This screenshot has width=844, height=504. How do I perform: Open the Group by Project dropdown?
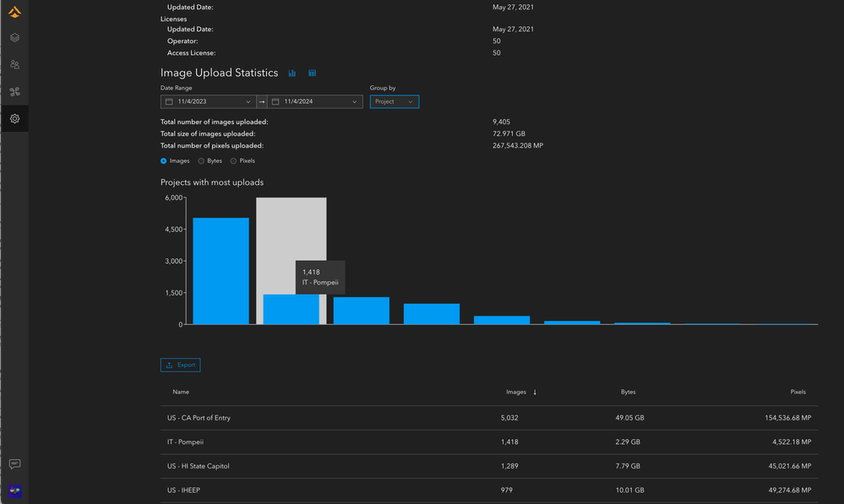394,101
